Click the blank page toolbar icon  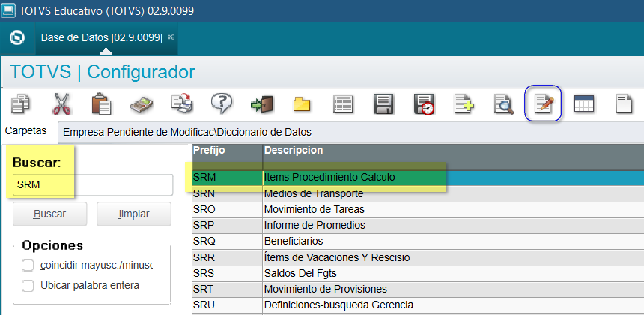pos(625,103)
